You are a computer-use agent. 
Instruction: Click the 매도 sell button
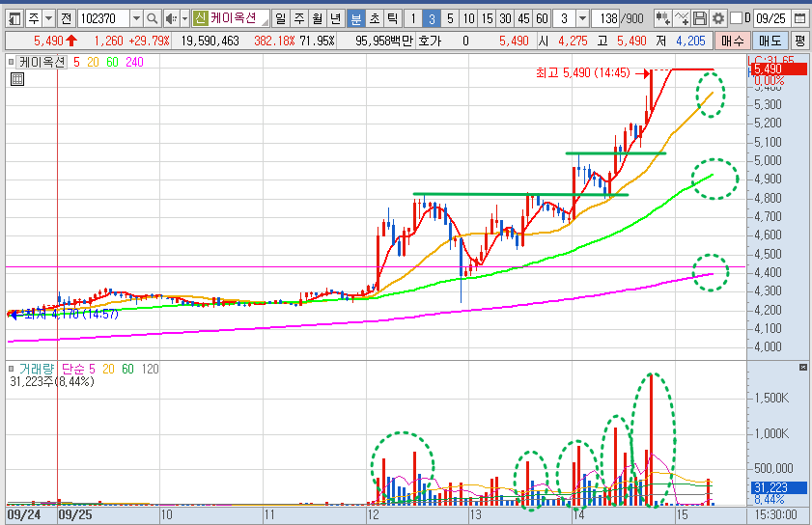770,41
